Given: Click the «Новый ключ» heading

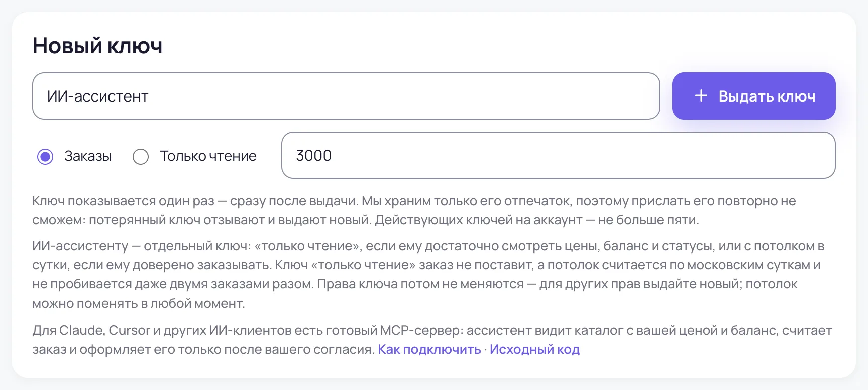Looking at the screenshot, I should 97,46.
